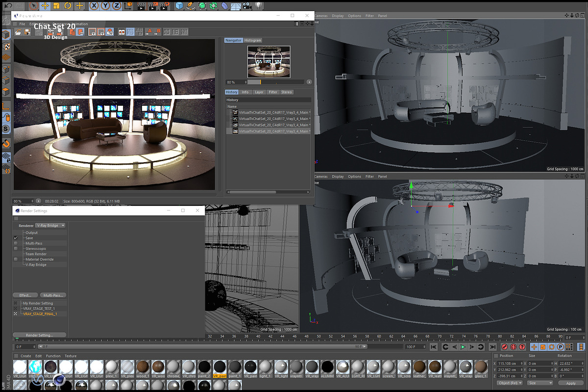The height and width of the screenshot is (392, 588).
Task: Enable the Multi-Pass checkbox
Action: click(16, 243)
